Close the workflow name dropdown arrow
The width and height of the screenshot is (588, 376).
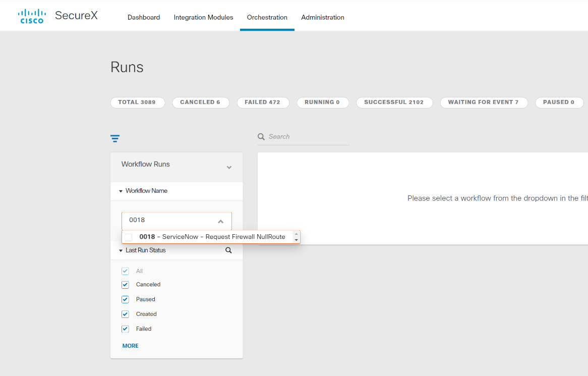tap(220, 222)
